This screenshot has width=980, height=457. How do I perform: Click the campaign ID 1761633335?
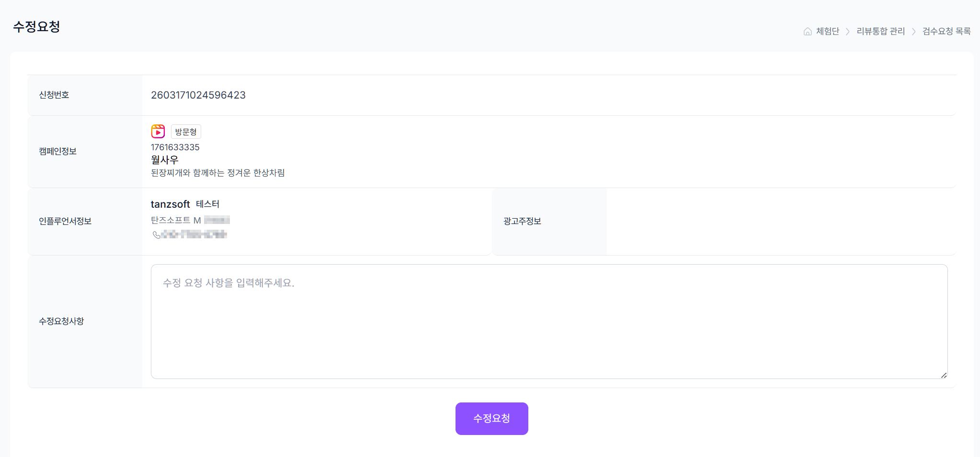[x=175, y=147]
